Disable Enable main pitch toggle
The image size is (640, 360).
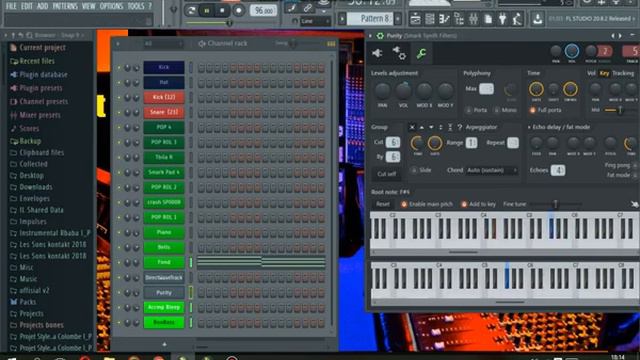click(x=404, y=204)
